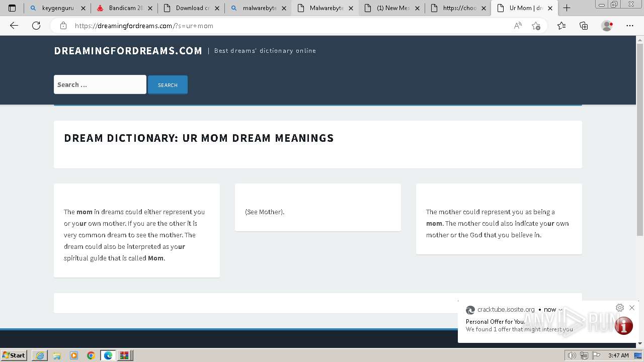This screenshot has height=362, width=644.
Task: Open the Windows Start menu
Action: [14, 355]
